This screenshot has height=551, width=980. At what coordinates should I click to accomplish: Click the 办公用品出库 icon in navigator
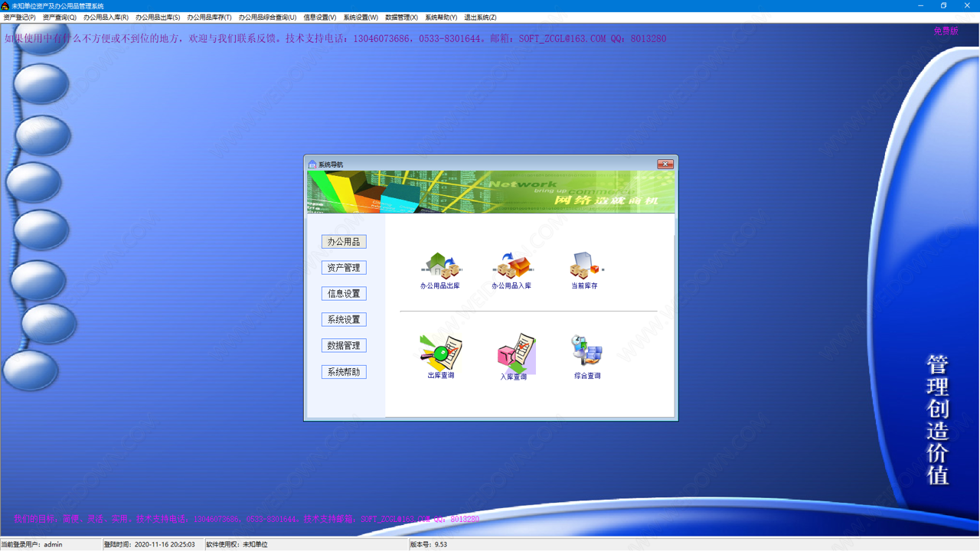(440, 272)
